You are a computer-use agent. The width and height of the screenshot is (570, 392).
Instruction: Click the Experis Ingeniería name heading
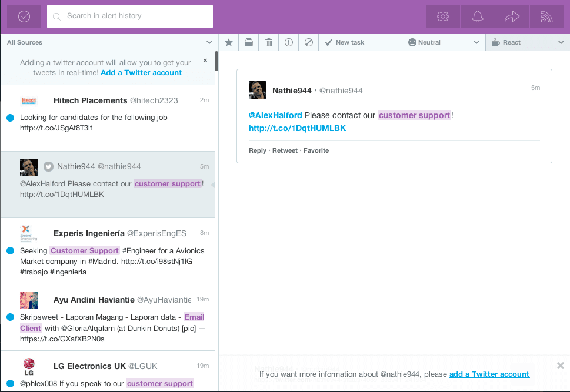[x=89, y=233]
